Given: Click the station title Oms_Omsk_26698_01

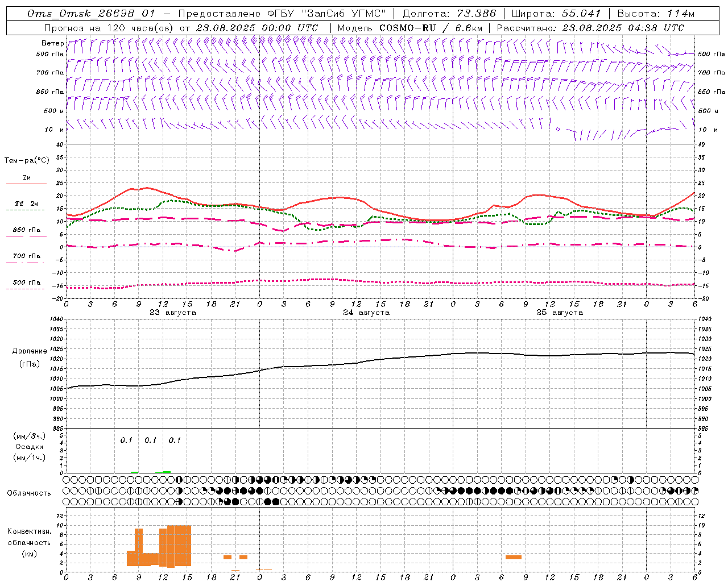Looking at the screenshot, I should point(91,14).
